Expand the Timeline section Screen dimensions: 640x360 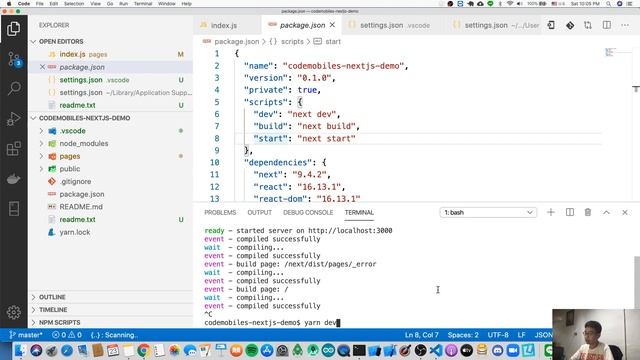[34, 310]
